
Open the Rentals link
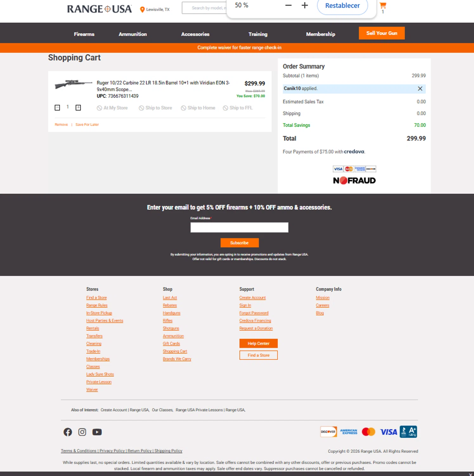tap(93, 328)
